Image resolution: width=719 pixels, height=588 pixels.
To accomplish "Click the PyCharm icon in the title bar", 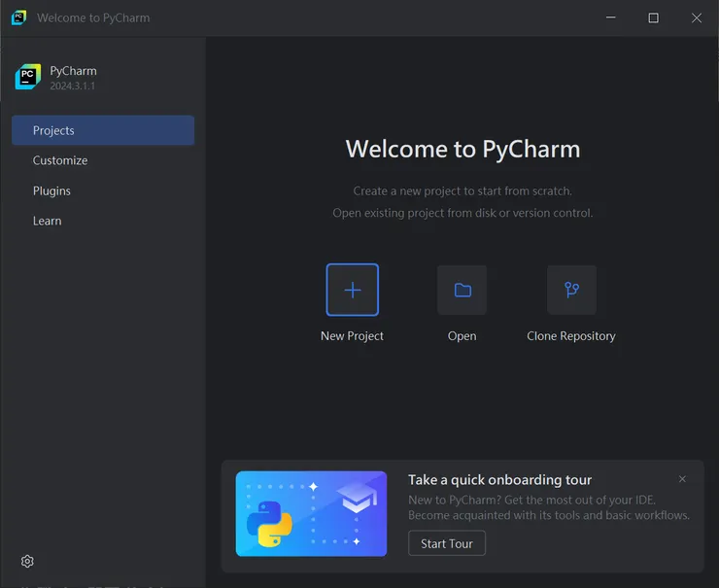I will point(18,17).
